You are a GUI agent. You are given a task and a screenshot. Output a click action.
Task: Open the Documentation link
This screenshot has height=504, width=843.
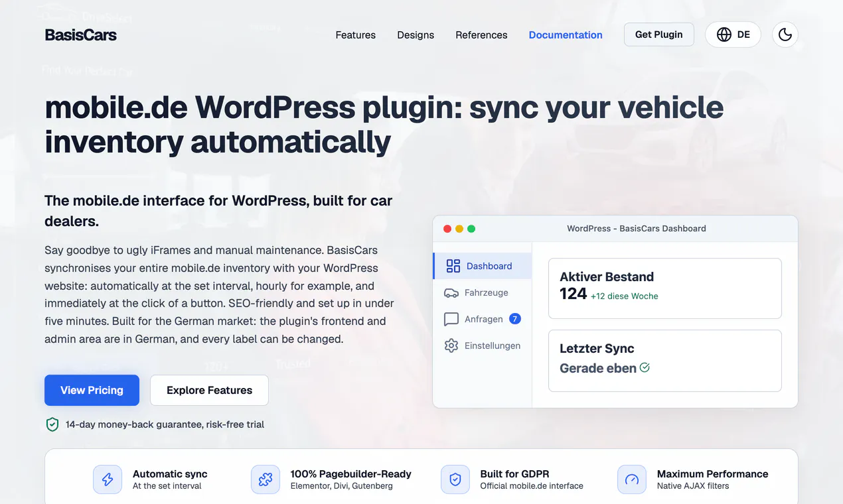(x=566, y=35)
